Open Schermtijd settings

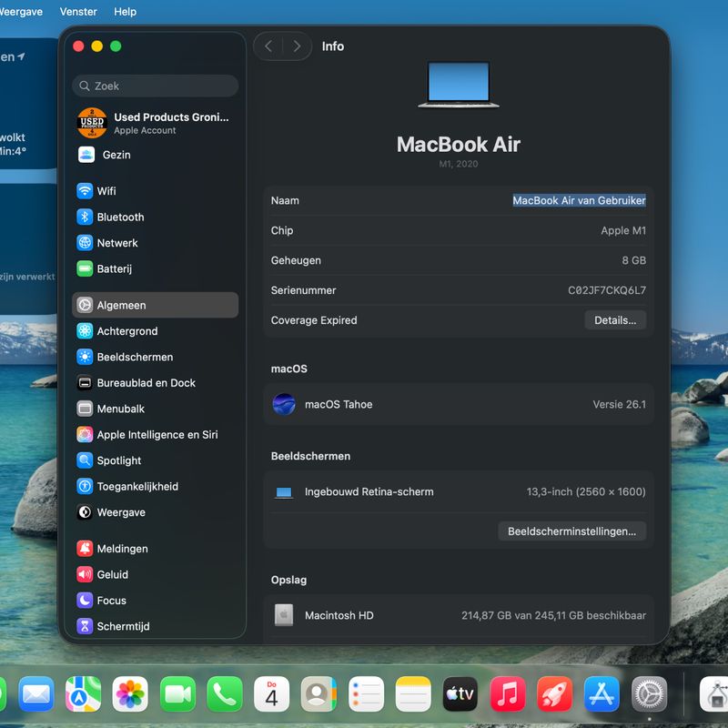pyautogui.click(x=123, y=626)
